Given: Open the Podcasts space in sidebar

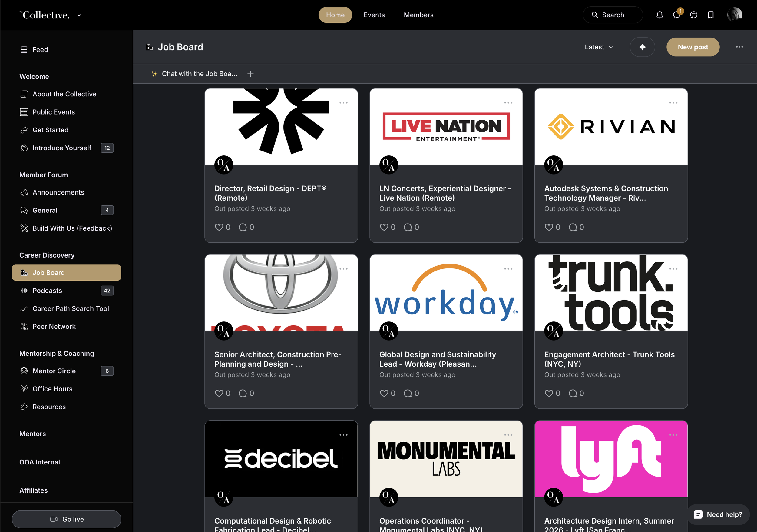Looking at the screenshot, I should 47,290.
